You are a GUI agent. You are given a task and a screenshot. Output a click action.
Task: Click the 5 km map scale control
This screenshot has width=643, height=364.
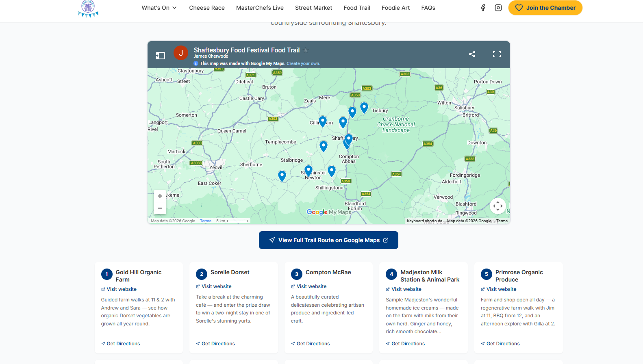coord(232,221)
